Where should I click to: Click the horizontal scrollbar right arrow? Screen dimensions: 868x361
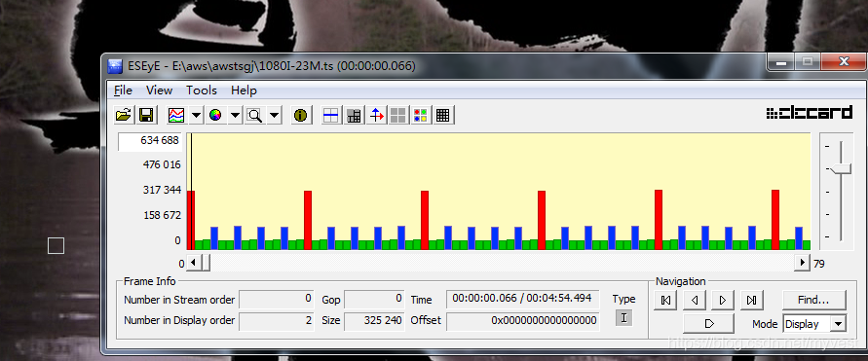(x=802, y=263)
